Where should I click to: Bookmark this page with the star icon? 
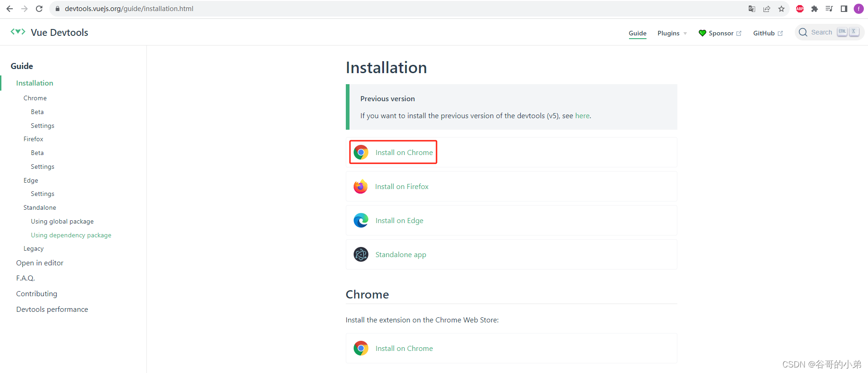point(781,9)
